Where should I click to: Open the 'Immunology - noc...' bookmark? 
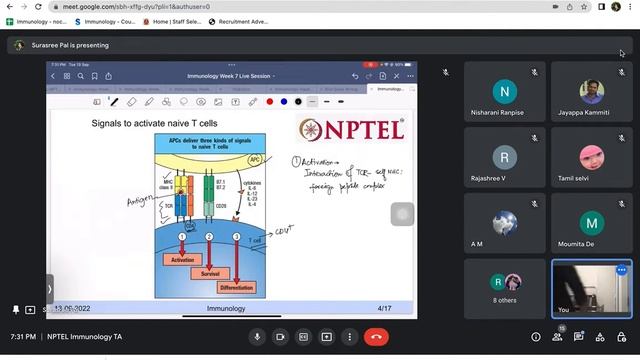pyautogui.click(x=36, y=22)
